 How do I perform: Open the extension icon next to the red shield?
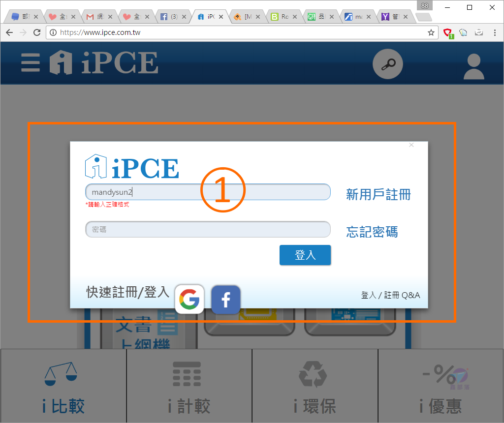[x=463, y=32]
